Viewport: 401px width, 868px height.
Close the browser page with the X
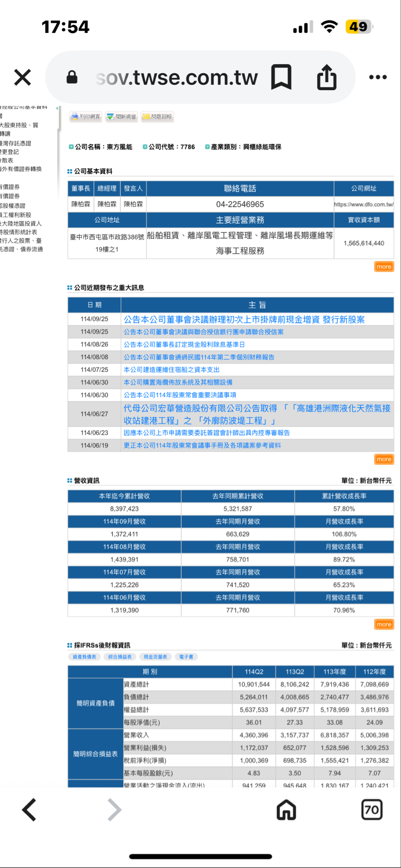point(22,77)
